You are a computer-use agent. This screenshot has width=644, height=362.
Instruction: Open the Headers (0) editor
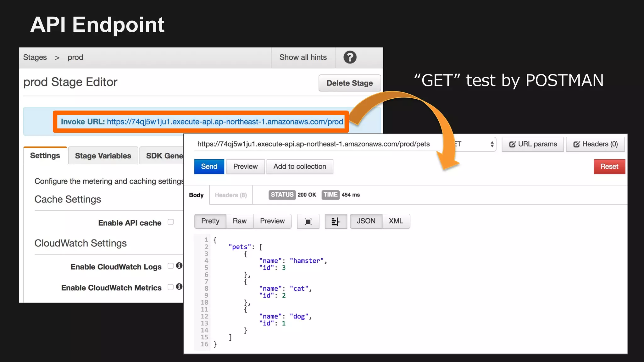click(595, 144)
